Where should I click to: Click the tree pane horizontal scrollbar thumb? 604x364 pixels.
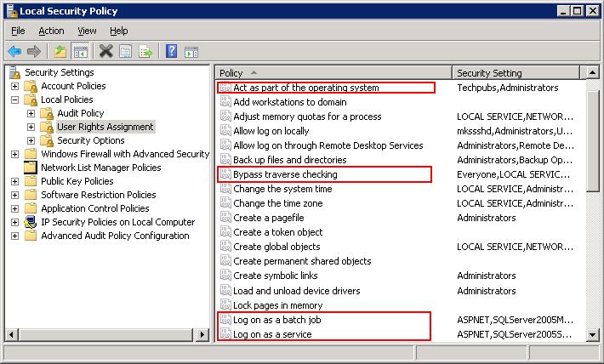tap(105, 334)
